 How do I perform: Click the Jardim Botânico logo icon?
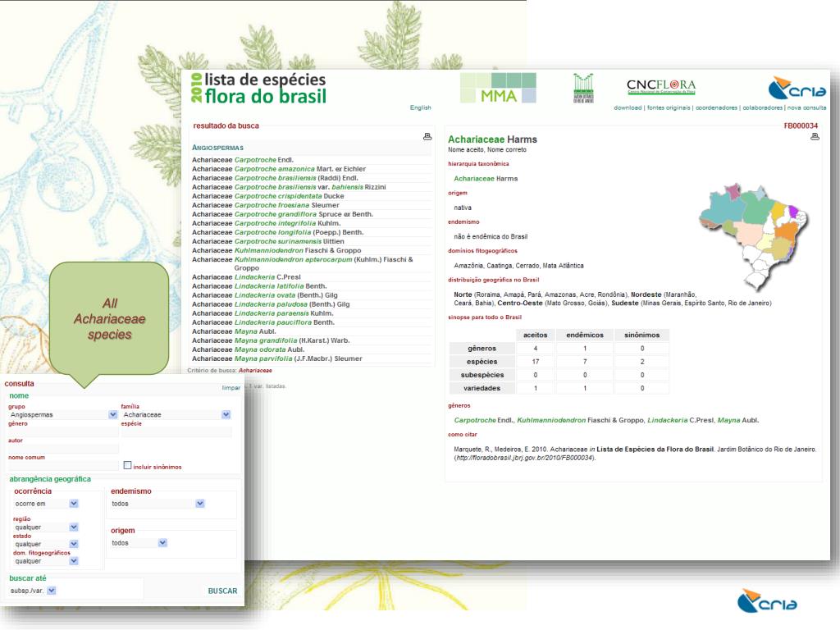point(583,88)
